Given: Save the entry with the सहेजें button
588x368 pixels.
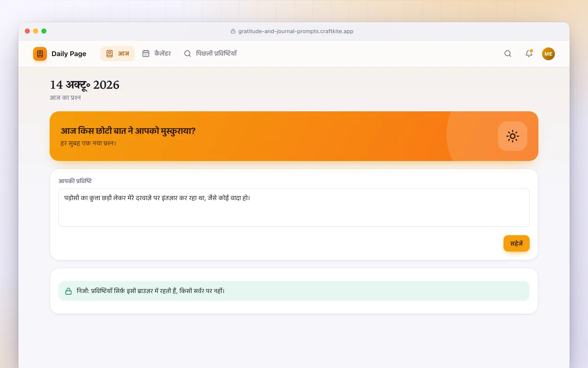Looking at the screenshot, I should (x=516, y=243).
